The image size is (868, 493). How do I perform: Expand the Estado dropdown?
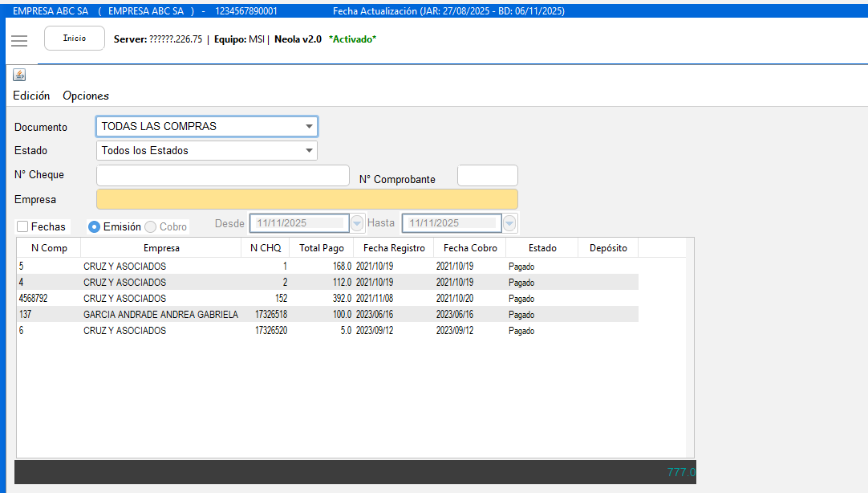tap(309, 151)
